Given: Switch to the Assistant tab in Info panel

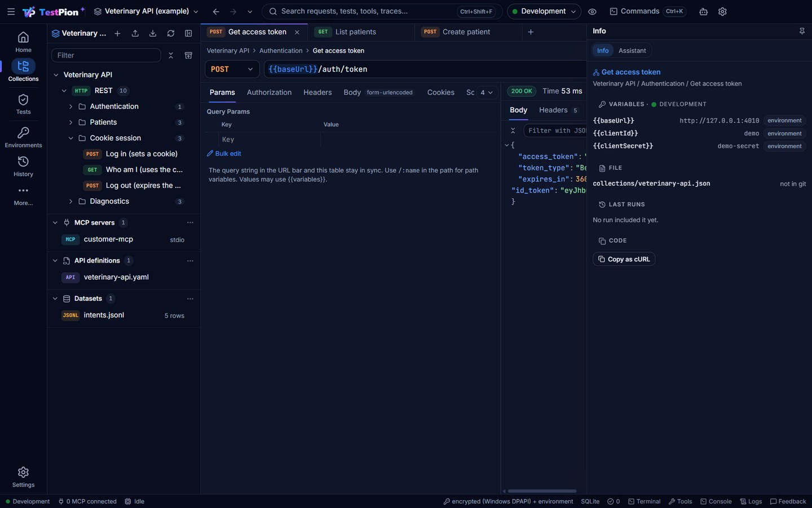Looking at the screenshot, I should pos(632,50).
